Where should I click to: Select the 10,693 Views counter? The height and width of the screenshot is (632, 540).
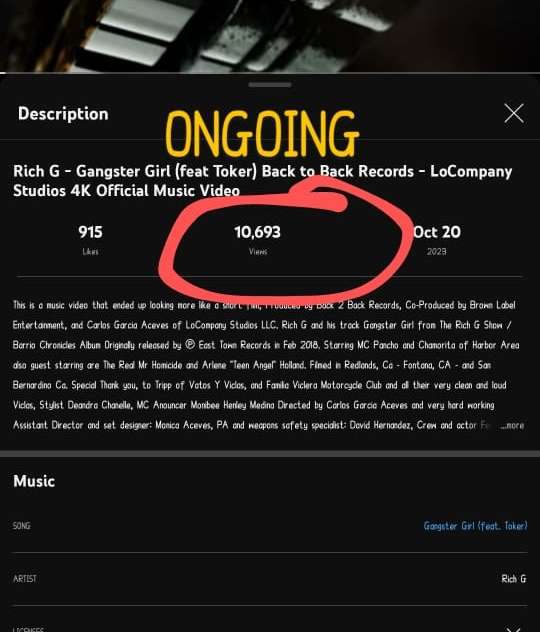(258, 239)
